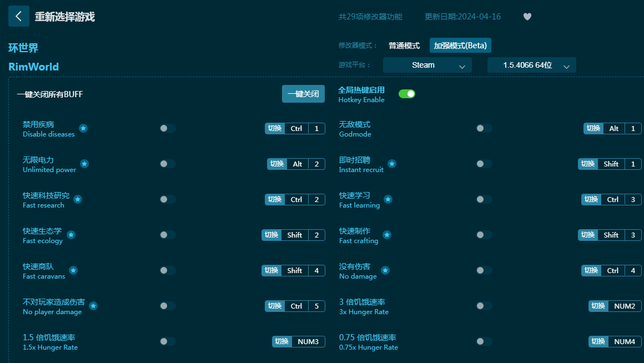Toggle 0.75x Hunger Rate switch

484,342
